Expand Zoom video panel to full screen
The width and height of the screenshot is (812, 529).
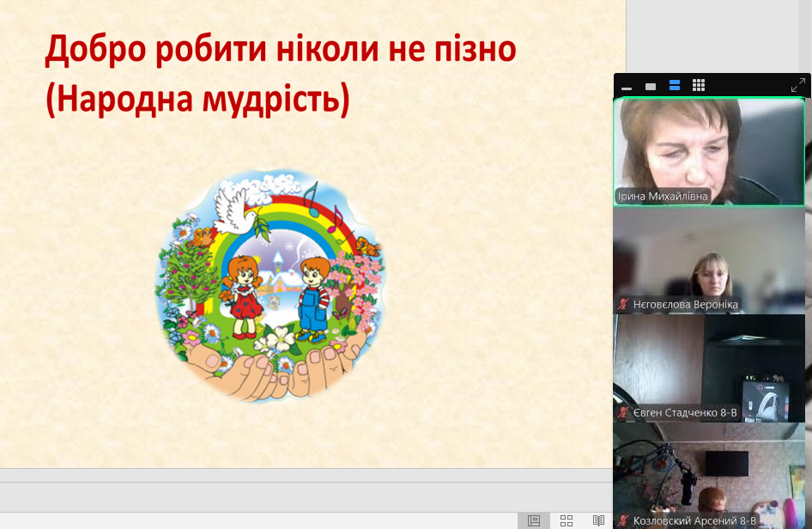pos(797,86)
